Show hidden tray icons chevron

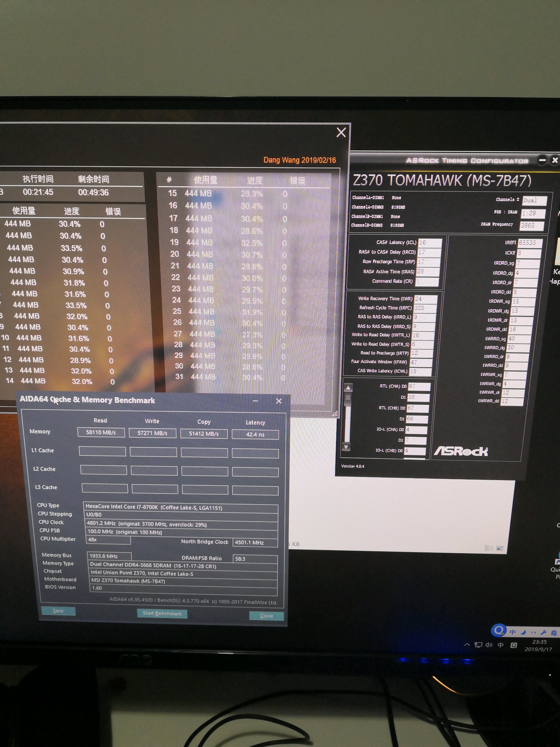coord(467,644)
